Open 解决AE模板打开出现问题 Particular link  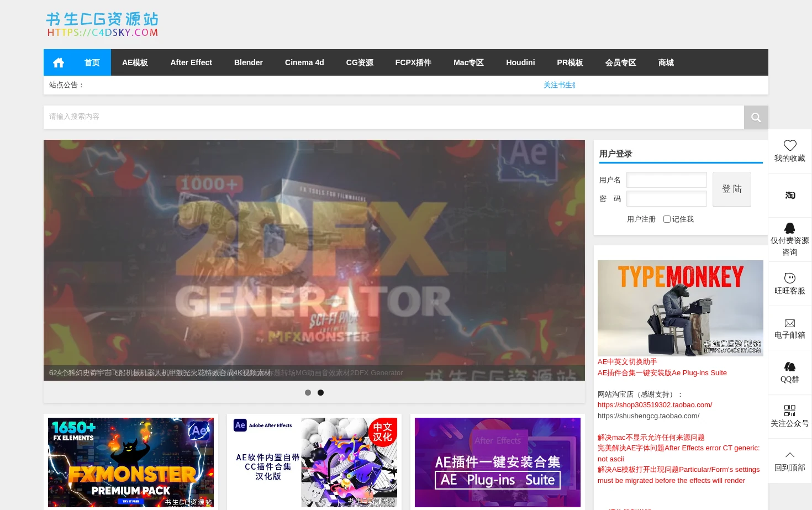pyautogui.click(x=678, y=475)
